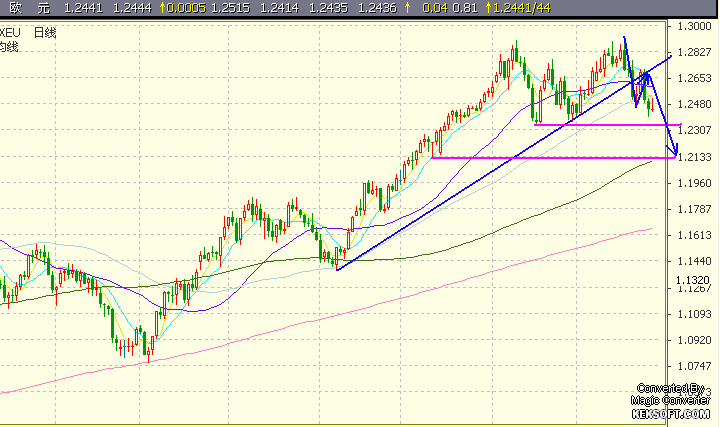Select the 1.1093 price axis label
This screenshot has width=720, height=427.
point(694,314)
